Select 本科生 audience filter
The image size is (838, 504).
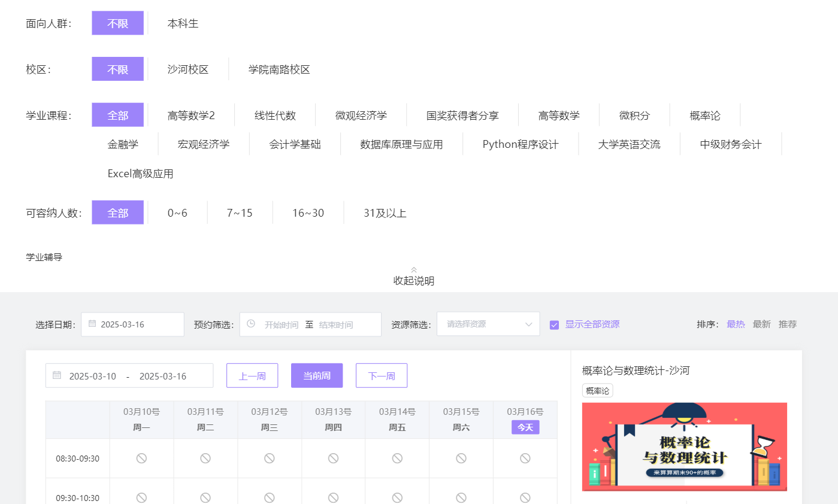[x=183, y=23]
